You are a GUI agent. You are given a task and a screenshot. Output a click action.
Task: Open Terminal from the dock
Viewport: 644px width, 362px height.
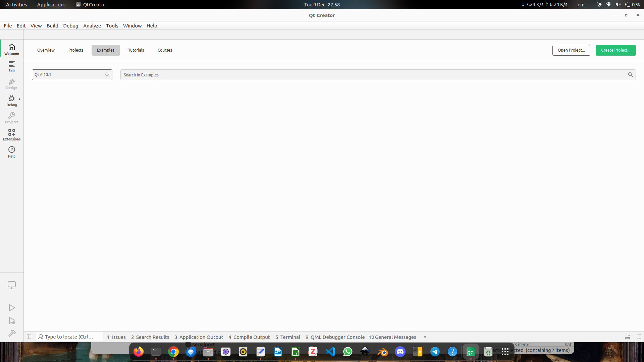point(156,352)
